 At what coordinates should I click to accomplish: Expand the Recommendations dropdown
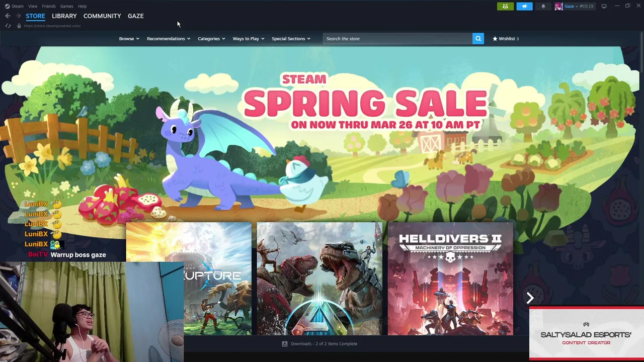[169, 39]
